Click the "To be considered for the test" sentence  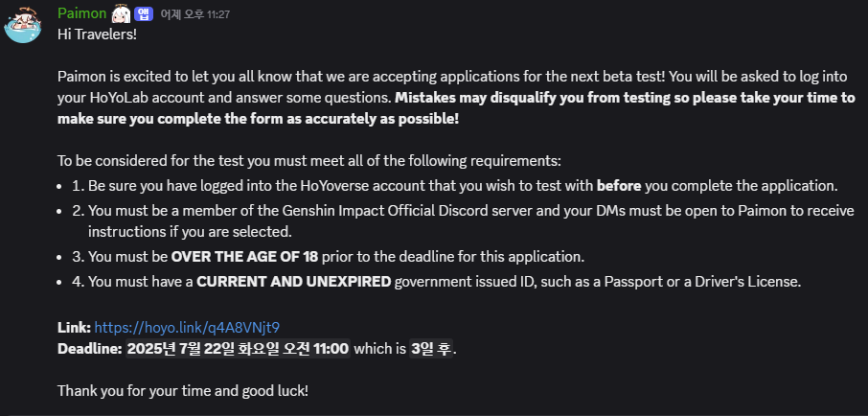308,160
